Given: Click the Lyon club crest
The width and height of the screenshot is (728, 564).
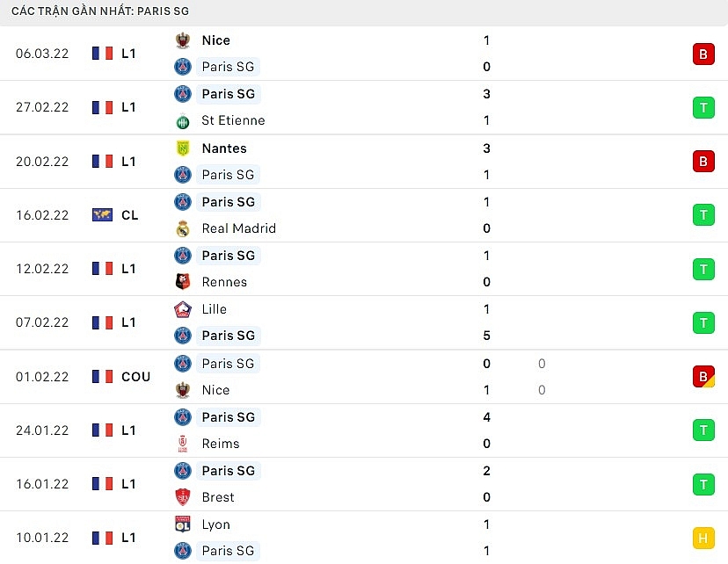Looking at the screenshot, I should tap(183, 524).
